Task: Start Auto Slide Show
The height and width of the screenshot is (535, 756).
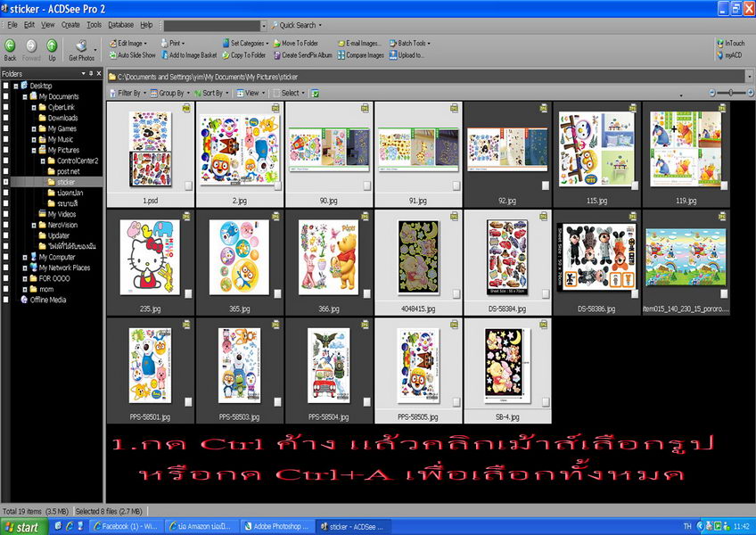Action: tap(132, 55)
